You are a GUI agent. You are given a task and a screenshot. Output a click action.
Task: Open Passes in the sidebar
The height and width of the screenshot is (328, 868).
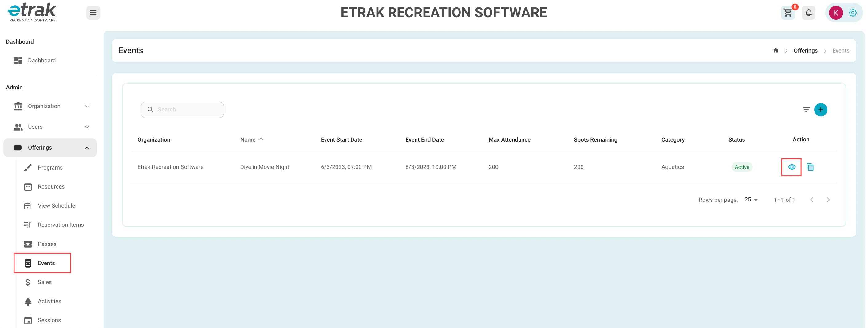[47, 244]
